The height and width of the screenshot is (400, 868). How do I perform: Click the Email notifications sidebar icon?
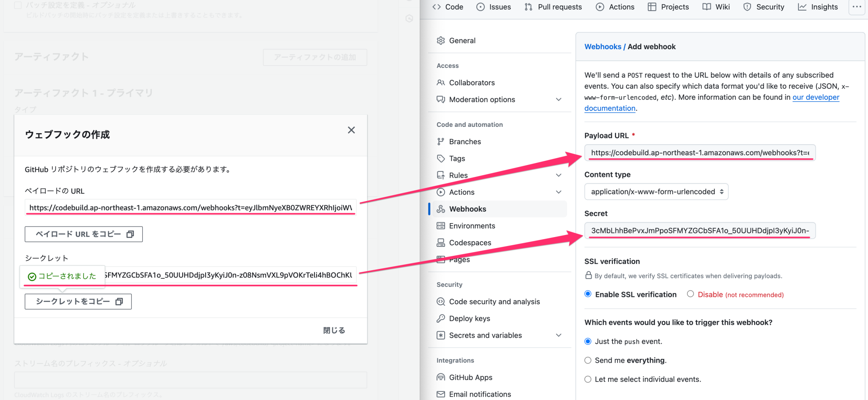click(x=441, y=394)
